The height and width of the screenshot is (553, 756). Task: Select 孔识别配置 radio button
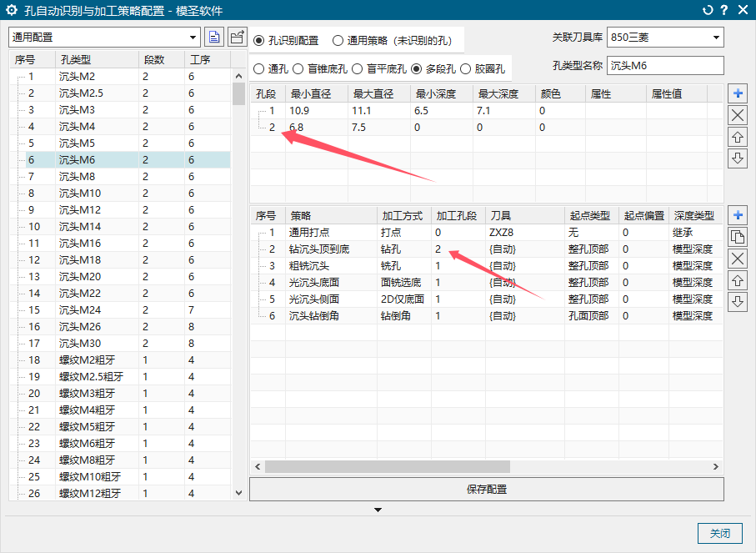pos(259,41)
